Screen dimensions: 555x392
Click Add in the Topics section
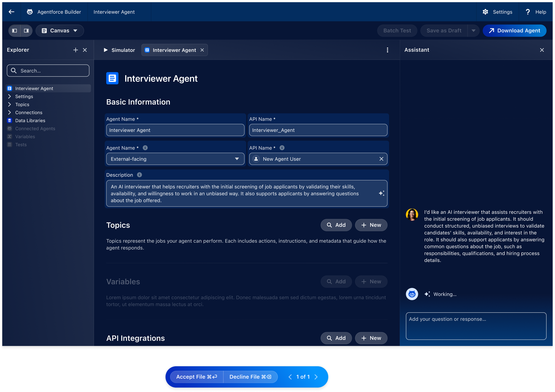336,225
